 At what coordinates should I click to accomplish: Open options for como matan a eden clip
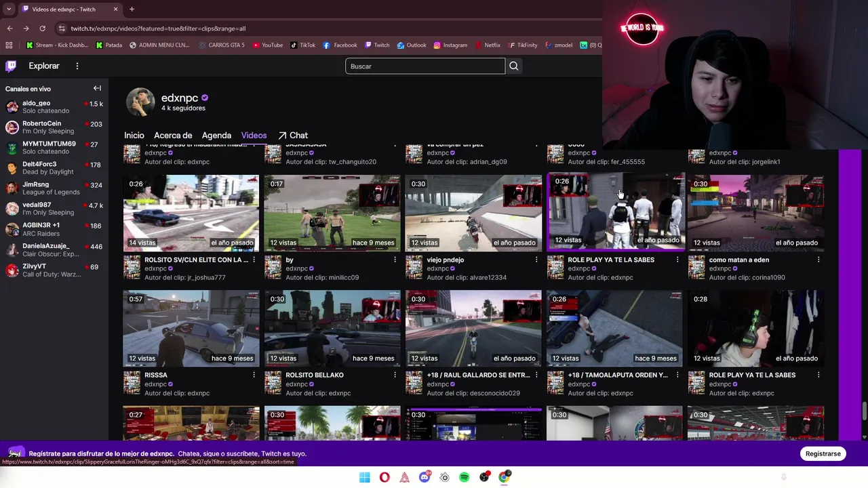tap(818, 260)
